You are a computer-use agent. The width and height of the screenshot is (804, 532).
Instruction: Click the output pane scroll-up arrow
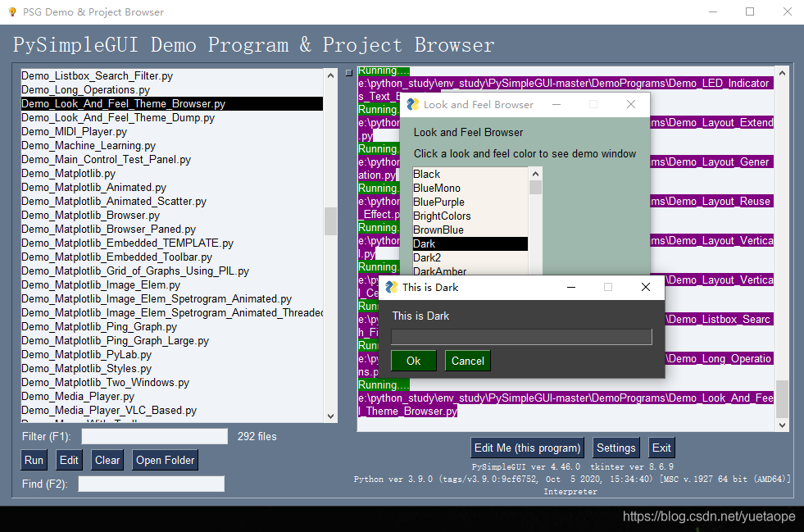(x=782, y=73)
